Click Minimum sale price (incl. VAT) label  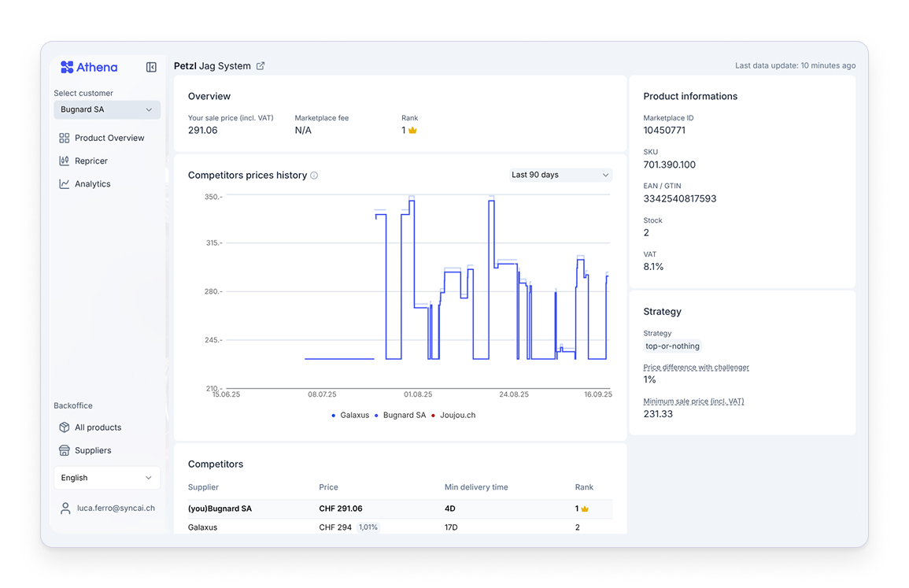coord(693,401)
